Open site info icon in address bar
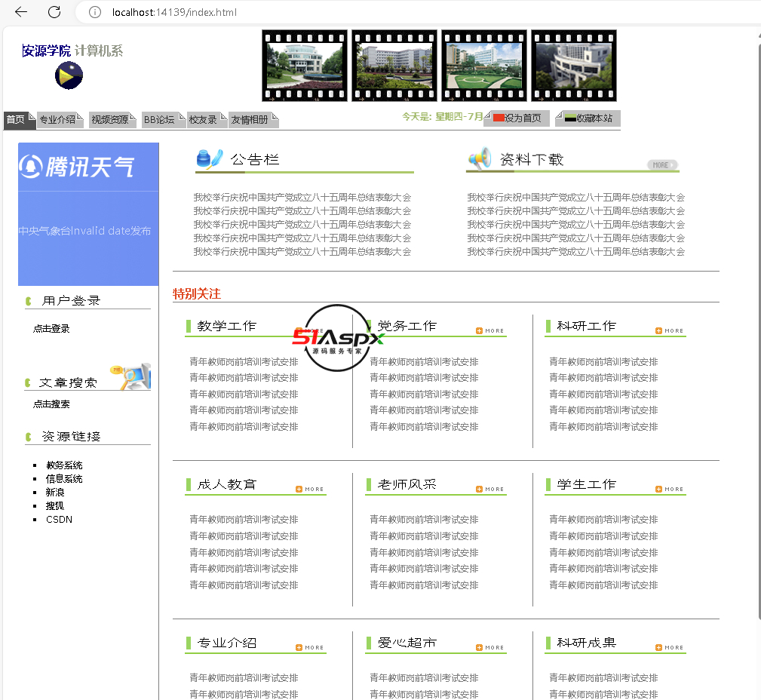 coord(95,12)
